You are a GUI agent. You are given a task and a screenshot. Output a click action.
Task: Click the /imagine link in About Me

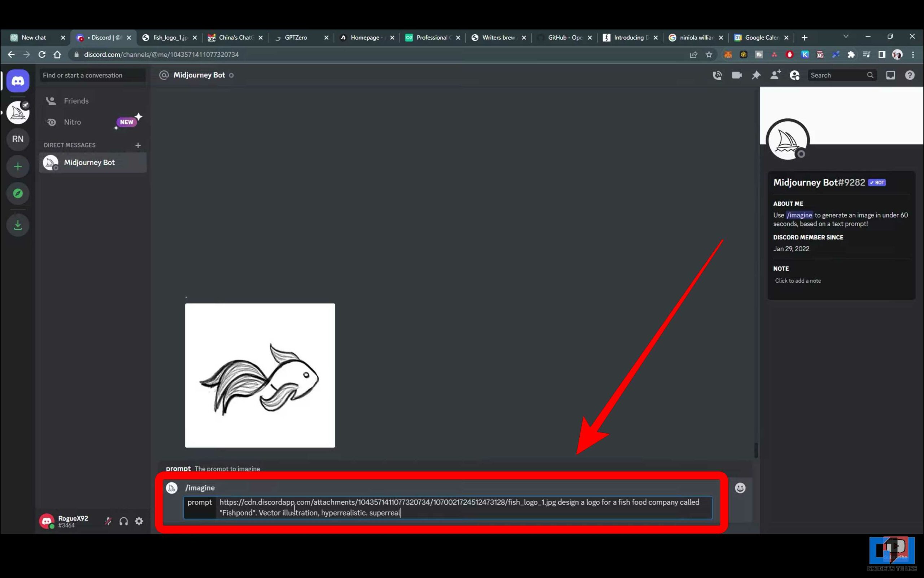click(799, 215)
